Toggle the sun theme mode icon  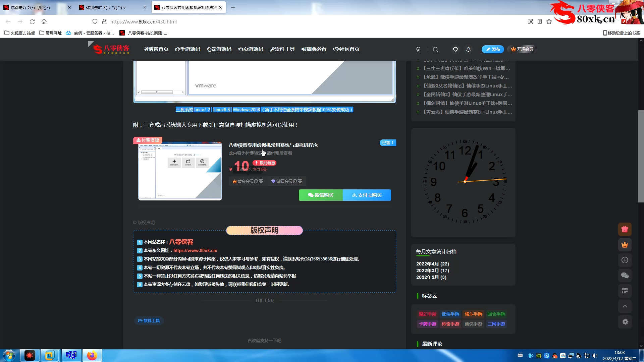click(x=455, y=49)
